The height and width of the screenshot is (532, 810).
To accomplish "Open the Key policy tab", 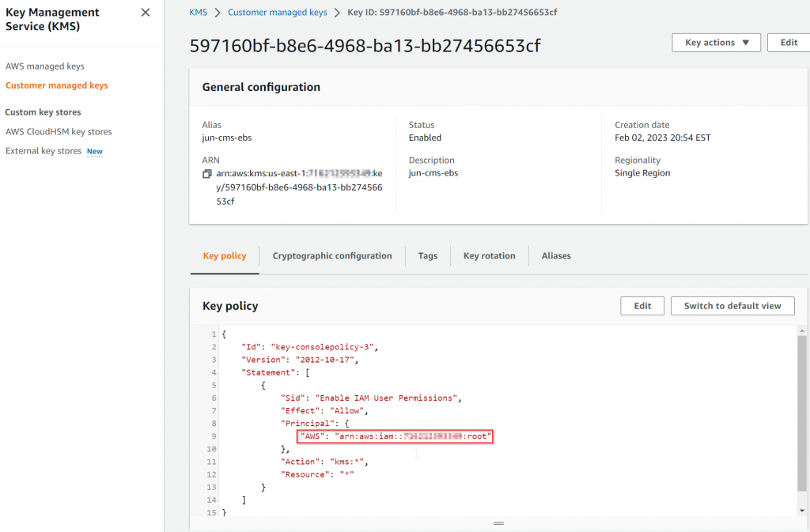I will pyautogui.click(x=225, y=256).
